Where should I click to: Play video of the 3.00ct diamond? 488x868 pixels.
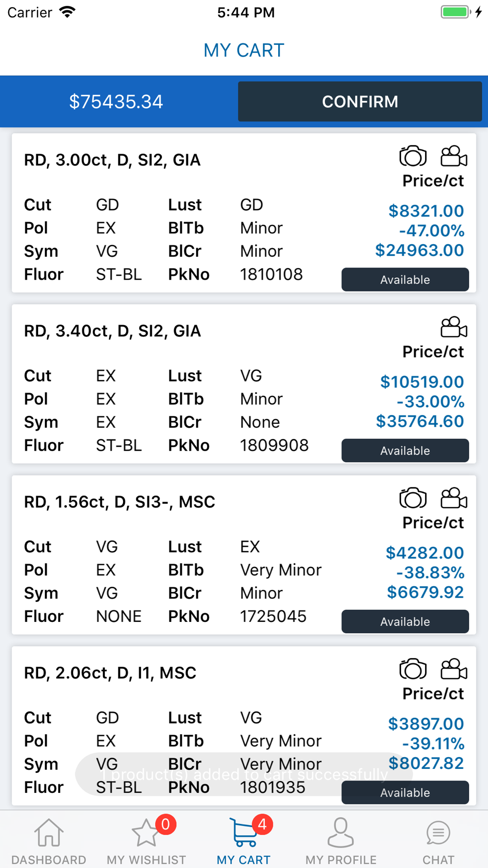coord(454,156)
